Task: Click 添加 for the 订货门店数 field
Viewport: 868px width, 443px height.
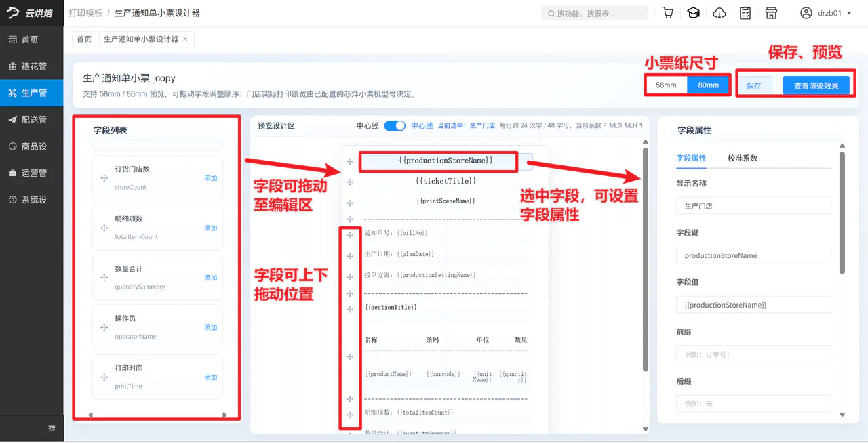Action: click(211, 179)
